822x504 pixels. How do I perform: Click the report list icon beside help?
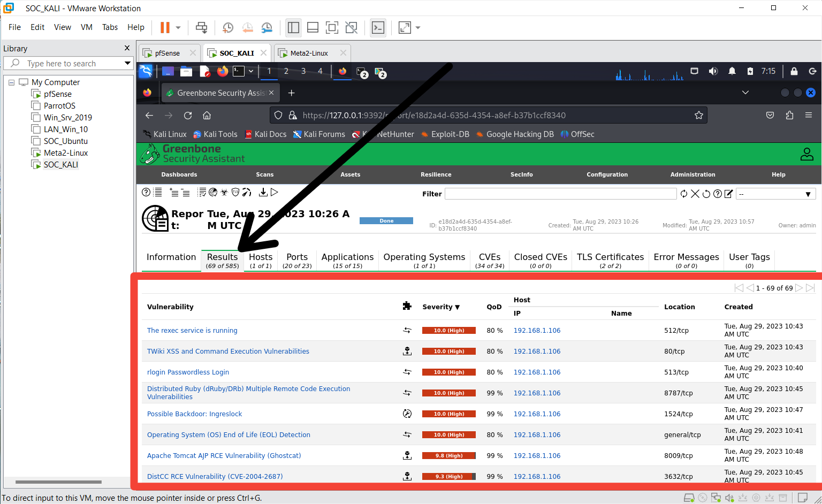pyautogui.click(x=158, y=192)
